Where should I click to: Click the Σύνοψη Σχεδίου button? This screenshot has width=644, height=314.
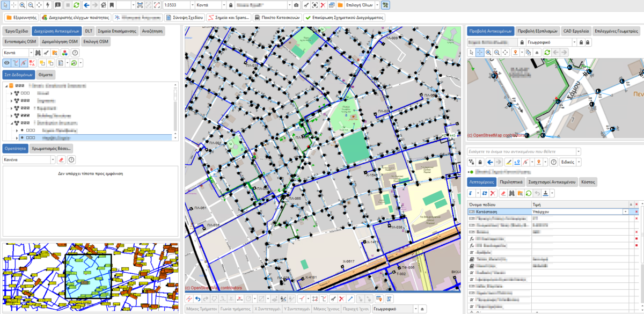coord(186,17)
